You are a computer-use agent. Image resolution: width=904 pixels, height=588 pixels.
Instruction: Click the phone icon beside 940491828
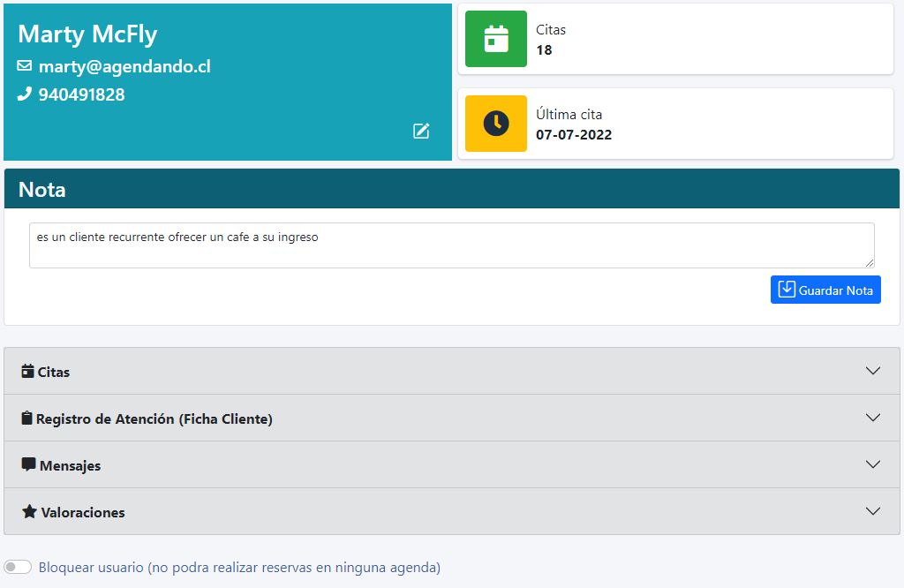click(25, 94)
